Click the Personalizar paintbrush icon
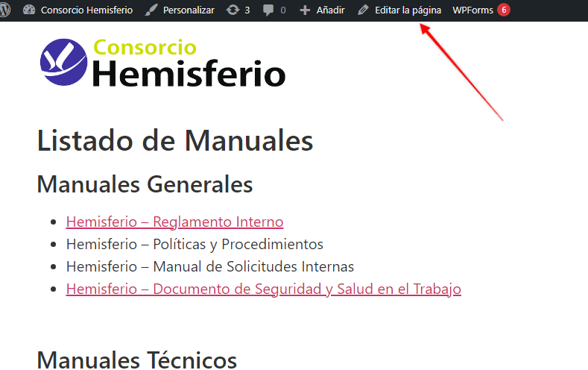This screenshot has height=370, width=588. (x=151, y=10)
